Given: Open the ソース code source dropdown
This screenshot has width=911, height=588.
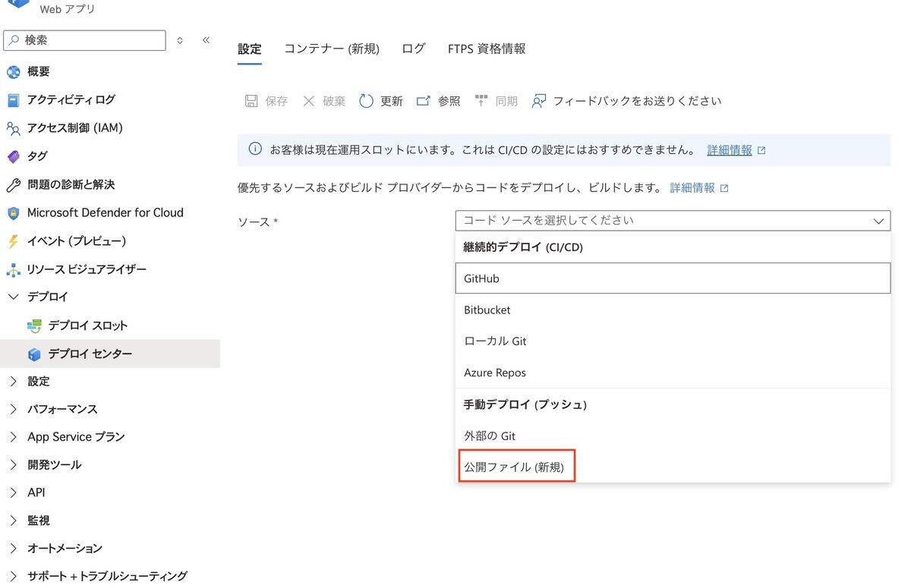Looking at the screenshot, I should [x=673, y=221].
